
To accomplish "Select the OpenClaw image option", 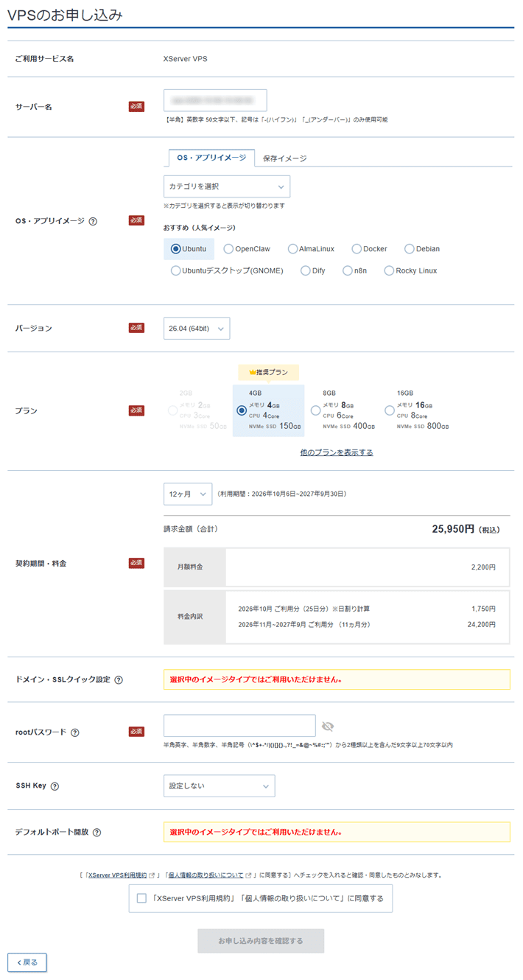I will tap(228, 249).
